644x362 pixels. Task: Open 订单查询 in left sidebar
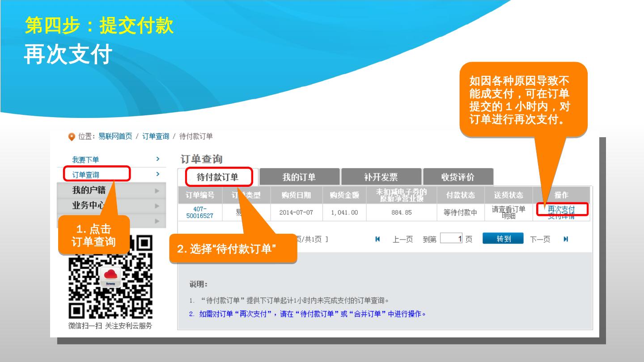pyautogui.click(x=86, y=174)
